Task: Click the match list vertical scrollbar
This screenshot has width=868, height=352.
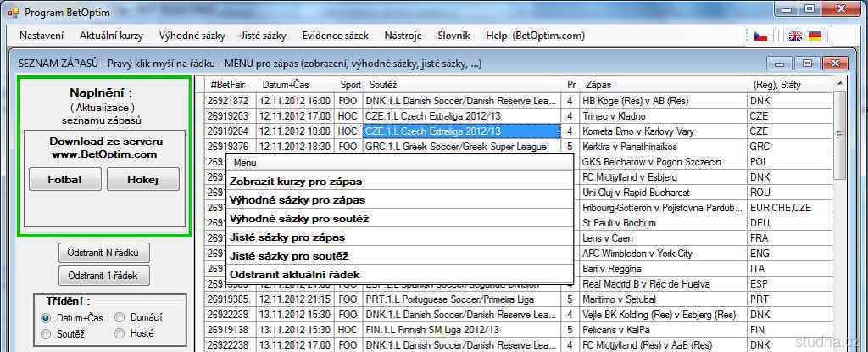Action: 839,212
